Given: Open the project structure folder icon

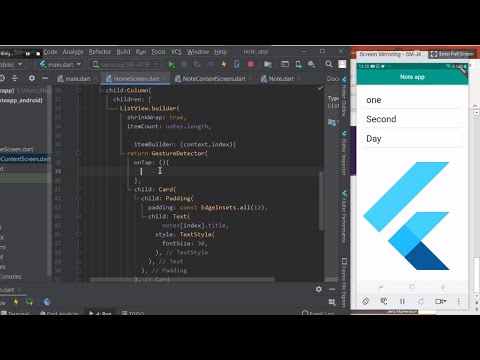Looking at the screenshot, I should (268, 64).
